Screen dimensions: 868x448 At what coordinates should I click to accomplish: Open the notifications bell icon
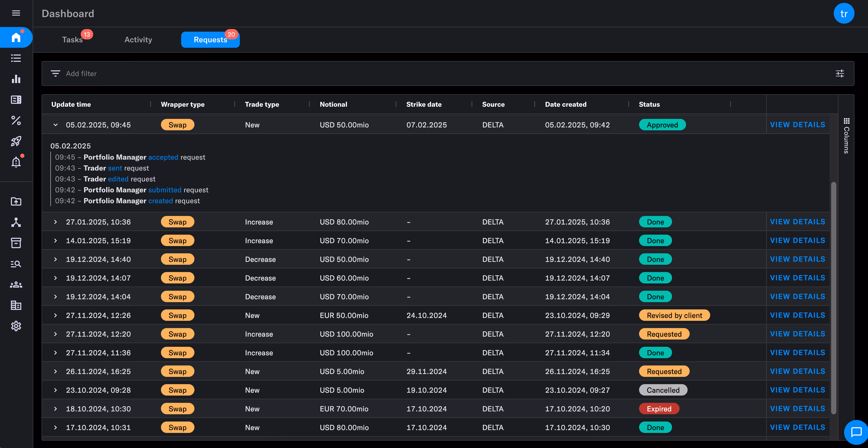pos(16,162)
